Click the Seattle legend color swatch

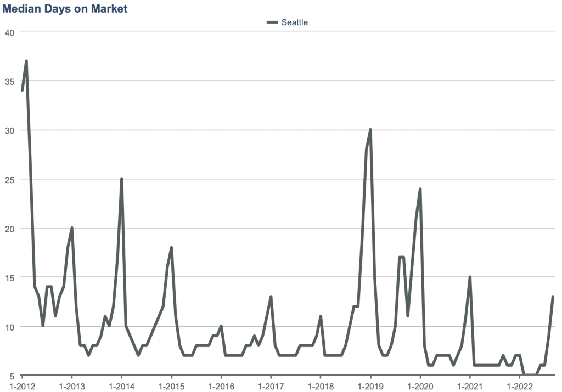tap(272, 22)
